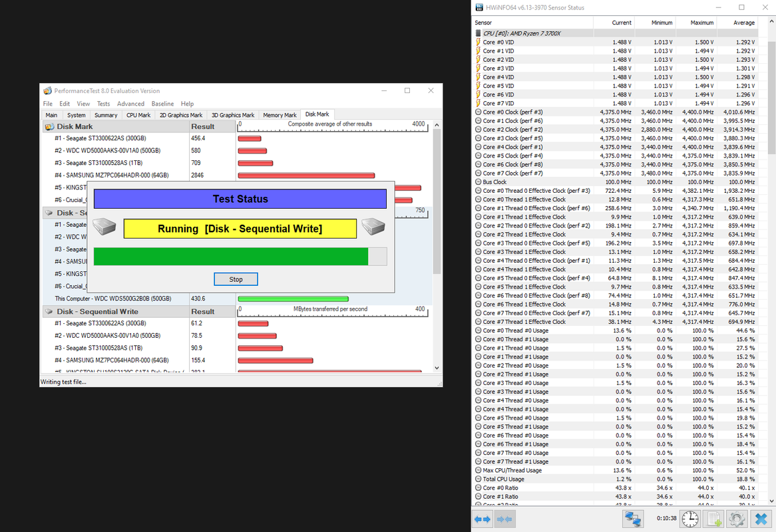
Task: Select the Disk Mark tab
Action: pos(317,114)
